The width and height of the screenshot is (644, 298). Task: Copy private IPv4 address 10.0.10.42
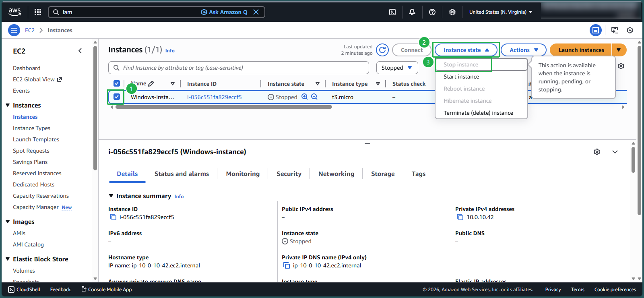[460, 217]
